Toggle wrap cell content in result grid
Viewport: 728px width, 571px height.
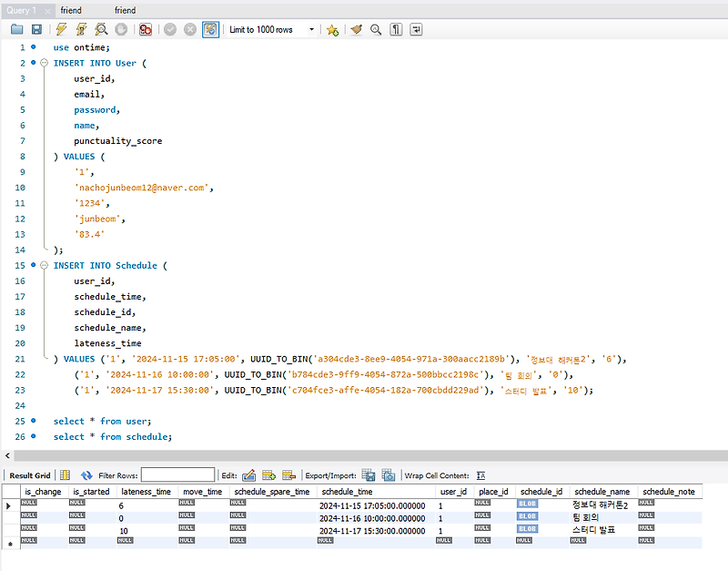(480, 474)
